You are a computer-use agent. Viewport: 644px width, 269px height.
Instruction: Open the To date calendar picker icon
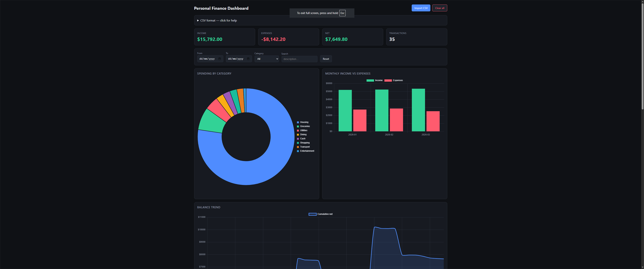248,59
